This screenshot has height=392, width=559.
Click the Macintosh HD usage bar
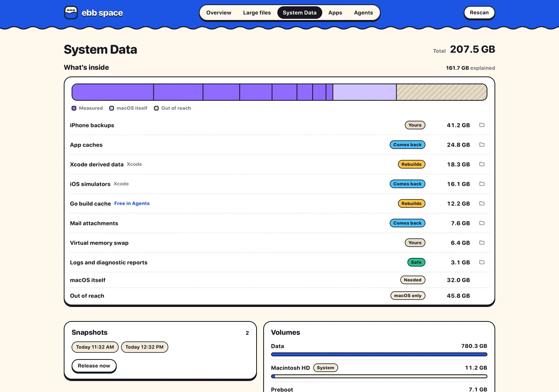pos(379,376)
